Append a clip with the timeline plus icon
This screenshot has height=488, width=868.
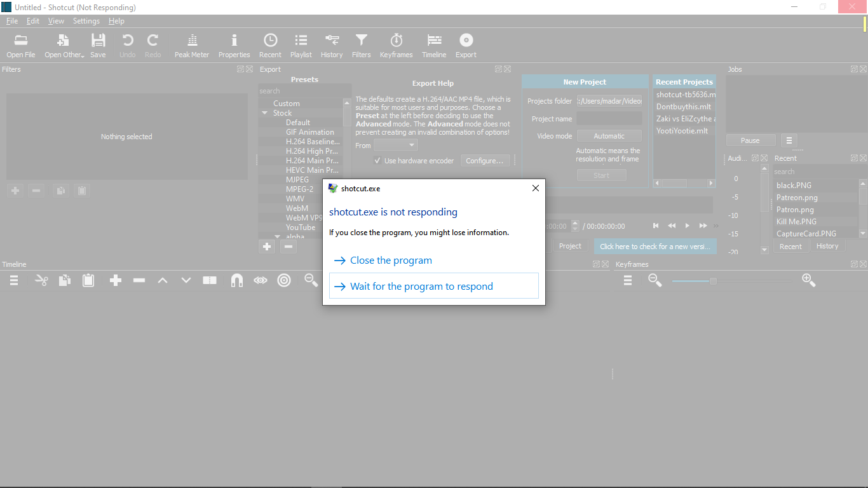[x=115, y=280]
